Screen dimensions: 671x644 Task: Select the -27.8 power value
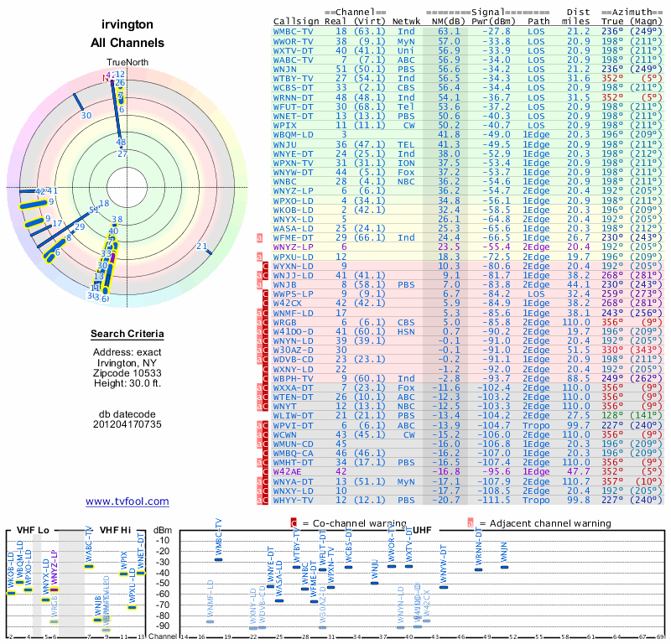click(497, 32)
